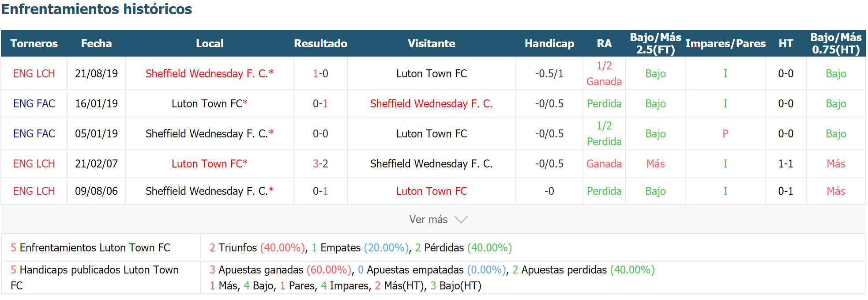The image size is (868, 300).
Task: Open Luton Town FC visitor link dated 21/08/19
Action: 432,74
